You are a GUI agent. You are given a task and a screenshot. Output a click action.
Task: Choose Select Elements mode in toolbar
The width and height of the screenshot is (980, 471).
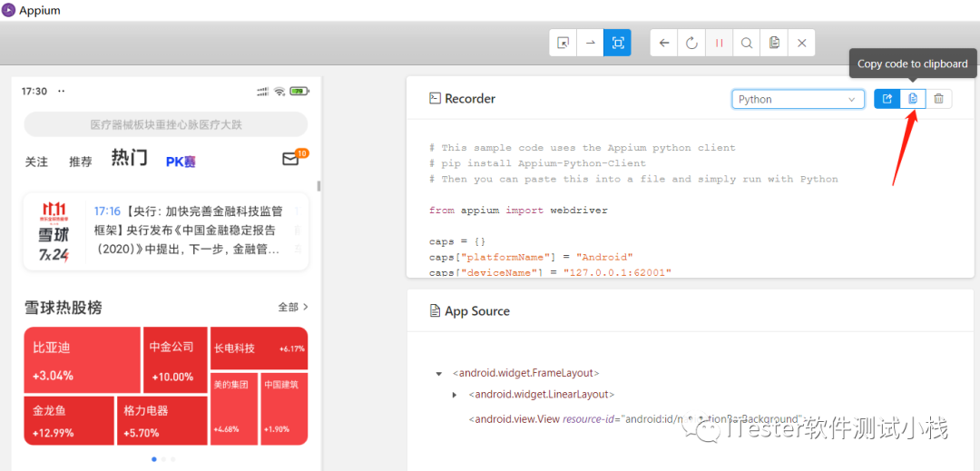563,43
